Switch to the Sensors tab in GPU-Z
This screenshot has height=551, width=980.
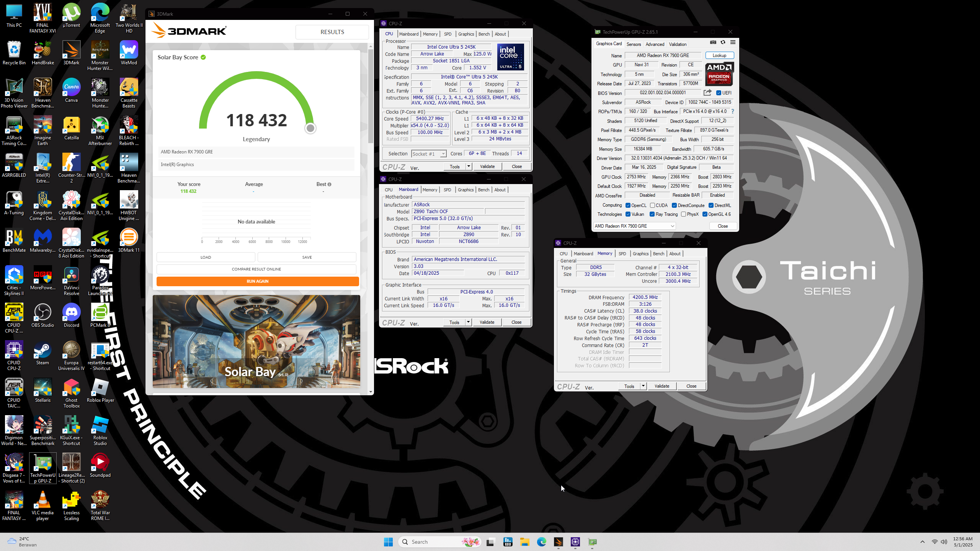click(634, 44)
